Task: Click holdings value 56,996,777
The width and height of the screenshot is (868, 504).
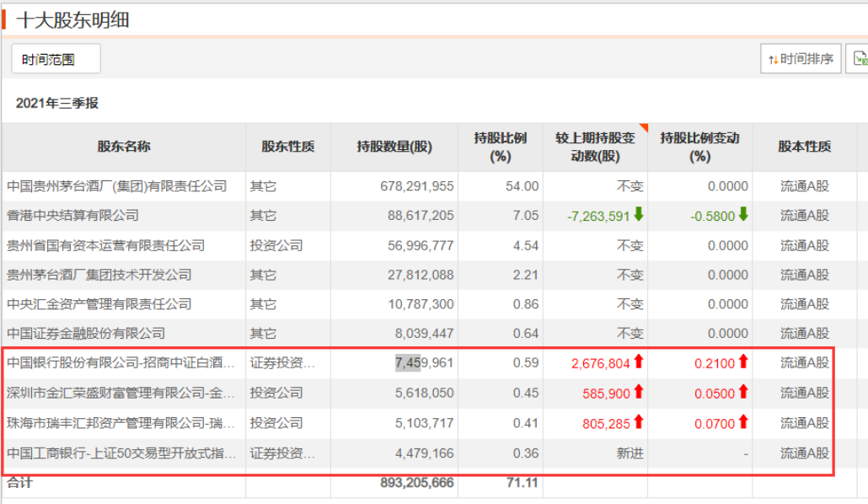Action: [421, 245]
